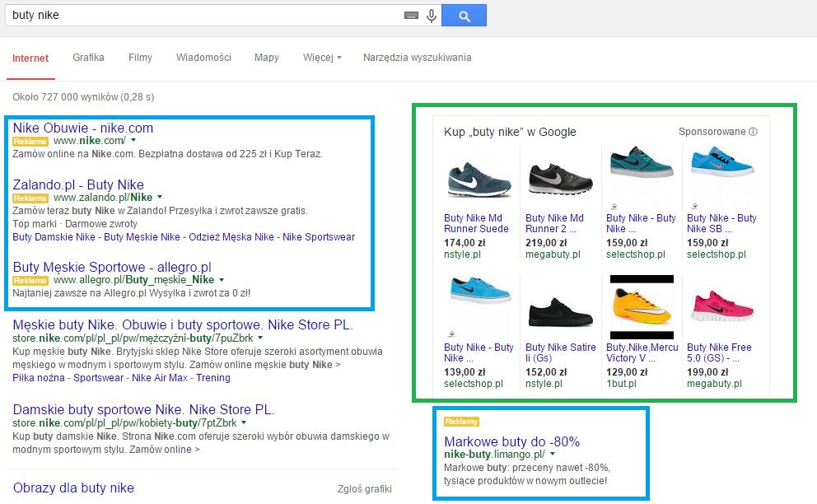Click the info icon beside Sponsorowane
Screen dimensions: 817x504
753,132
